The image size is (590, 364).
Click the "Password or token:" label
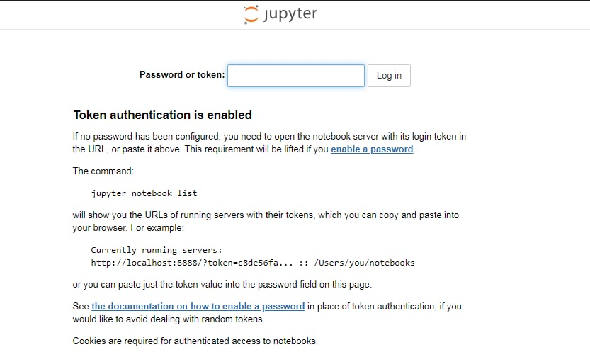click(182, 75)
